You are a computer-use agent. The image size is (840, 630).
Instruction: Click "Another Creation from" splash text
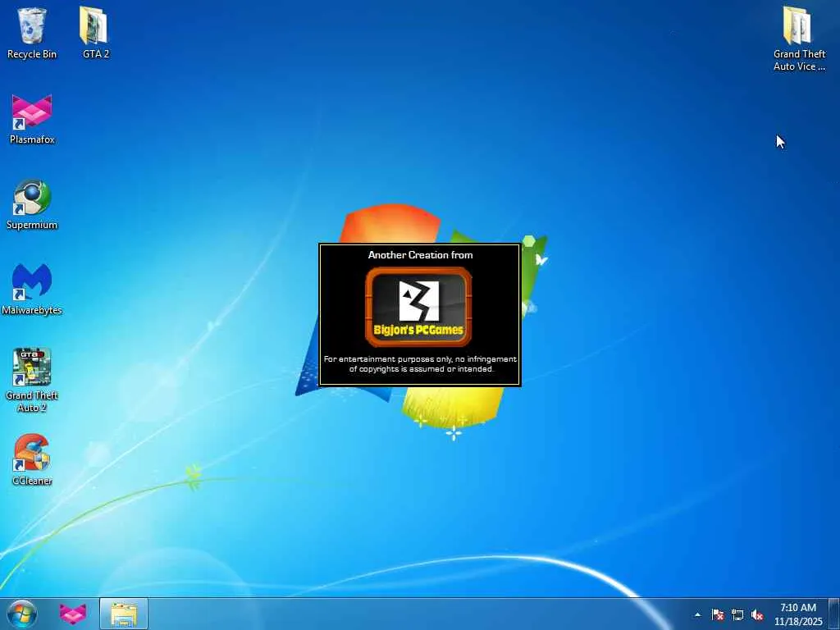420,255
